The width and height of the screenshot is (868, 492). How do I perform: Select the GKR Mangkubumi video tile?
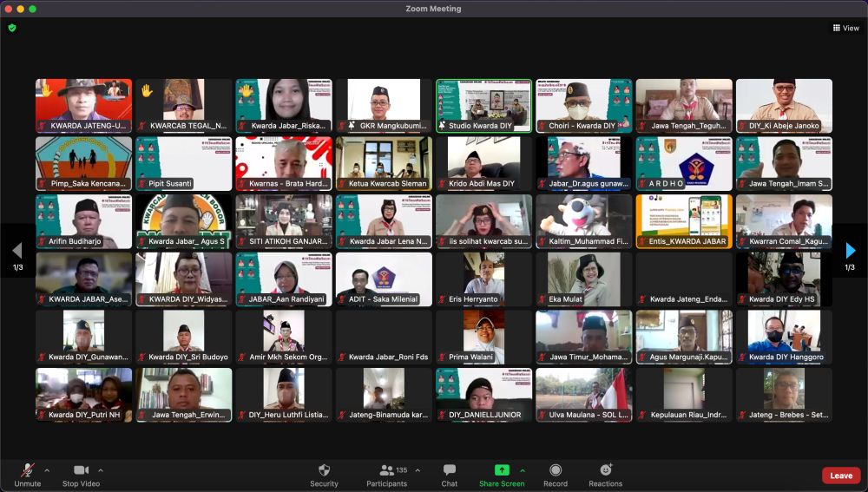point(384,105)
